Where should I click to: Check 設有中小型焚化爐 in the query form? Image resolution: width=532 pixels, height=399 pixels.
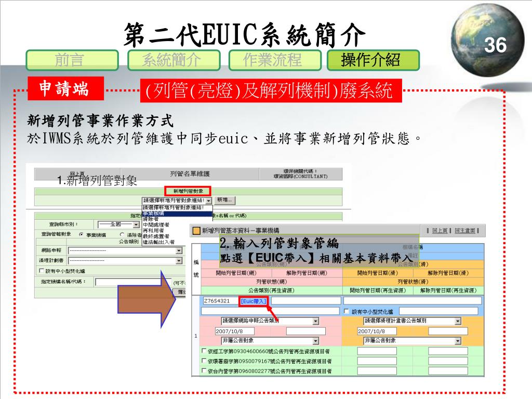pyautogui.click(x=42, y=271)
